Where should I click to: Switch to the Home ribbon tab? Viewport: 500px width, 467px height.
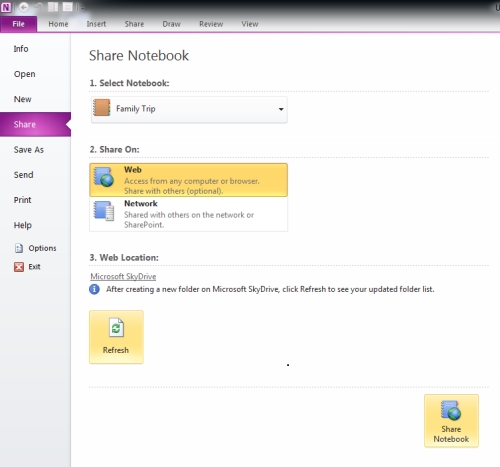(58, 24)
